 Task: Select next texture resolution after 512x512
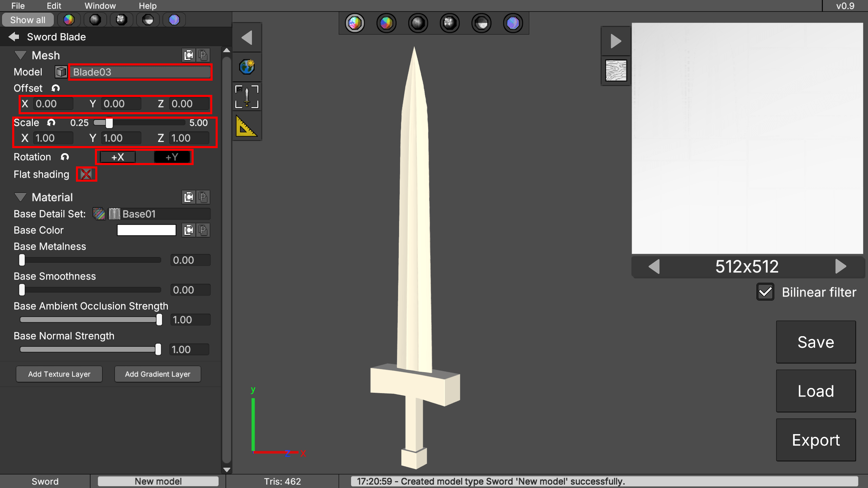(841, 266)
